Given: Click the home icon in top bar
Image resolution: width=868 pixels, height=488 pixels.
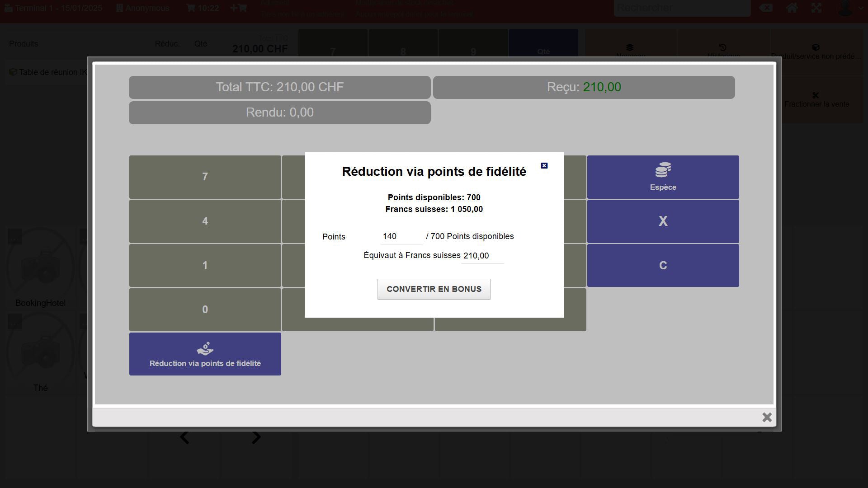Looking at the screenshot, I should [792, 8].
